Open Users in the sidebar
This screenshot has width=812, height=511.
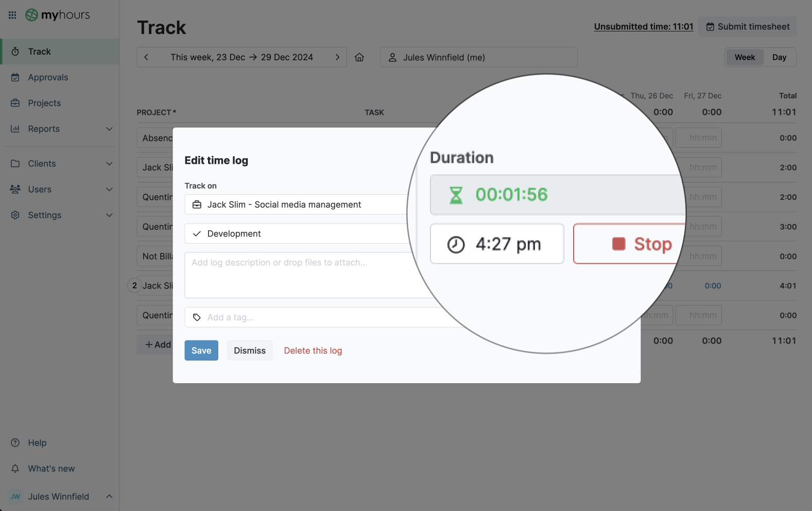coord(40,190)
